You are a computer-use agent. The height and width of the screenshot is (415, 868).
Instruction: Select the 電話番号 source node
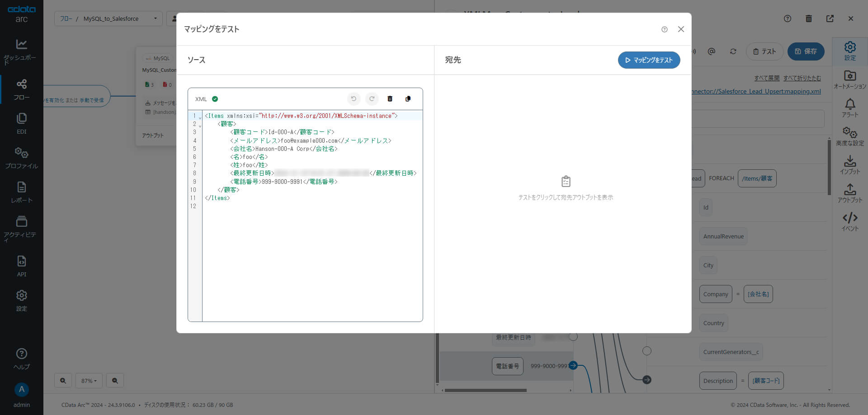click(507, 366)
